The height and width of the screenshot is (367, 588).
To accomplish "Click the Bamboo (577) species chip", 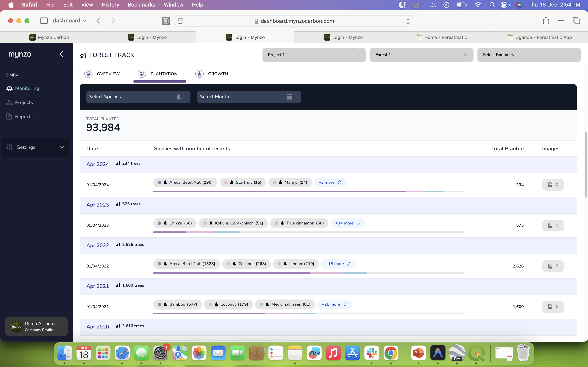I will pos(177,304).
